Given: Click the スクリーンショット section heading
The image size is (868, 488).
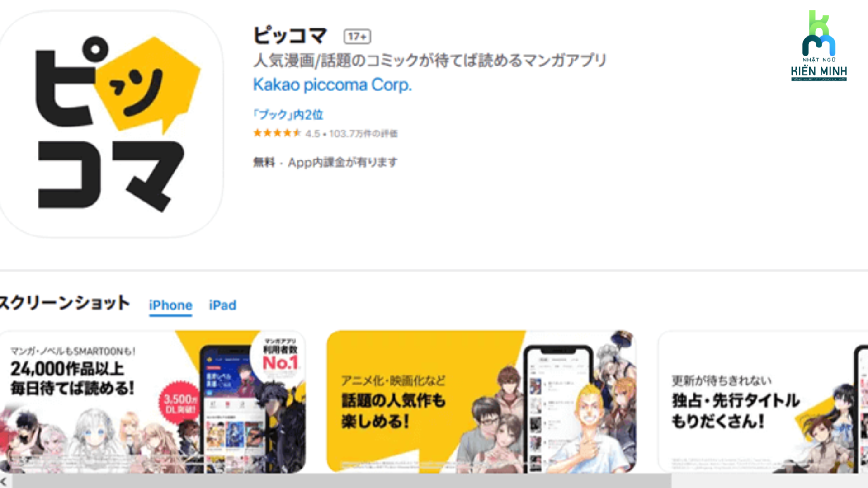Looking at the screenshot, I should (65, 303).
